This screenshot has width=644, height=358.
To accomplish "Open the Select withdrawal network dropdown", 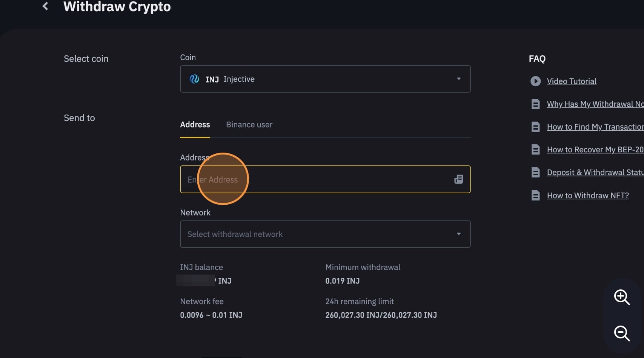I will click(x=324, y=234).
